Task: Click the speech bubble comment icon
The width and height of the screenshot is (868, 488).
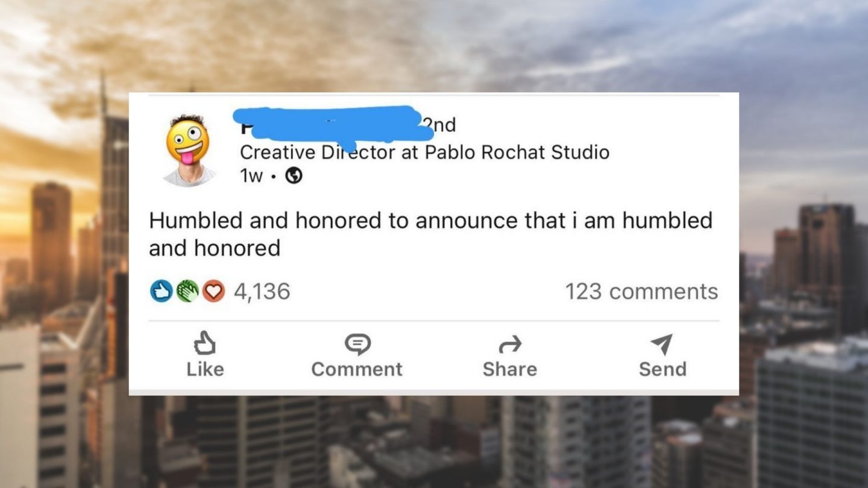Action: [357, 344]
